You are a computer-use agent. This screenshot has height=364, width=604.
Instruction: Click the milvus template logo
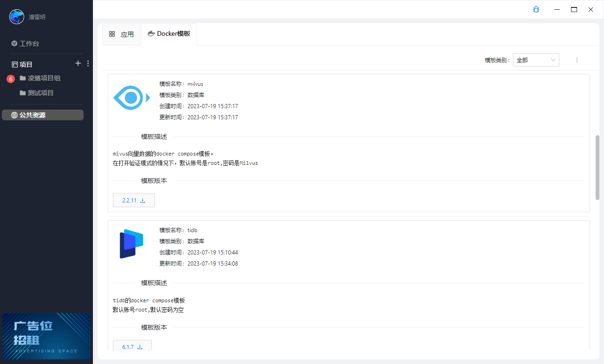pos(131,97)
